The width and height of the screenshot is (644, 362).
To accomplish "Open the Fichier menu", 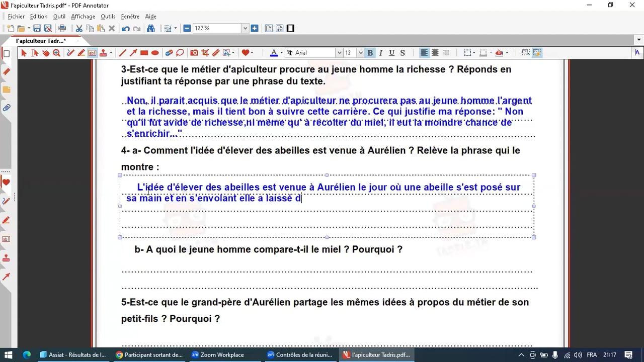I will tap(16, 17).
